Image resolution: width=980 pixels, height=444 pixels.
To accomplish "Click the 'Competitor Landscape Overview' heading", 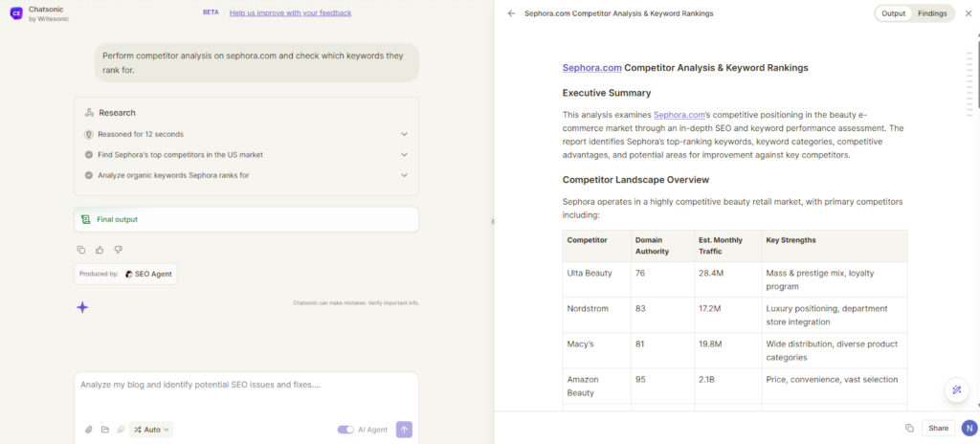I will coord(635,180).
